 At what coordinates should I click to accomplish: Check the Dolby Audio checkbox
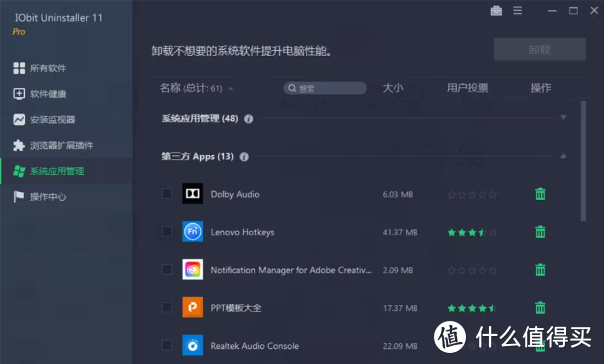pyautogui.click(x=167, y=193)
